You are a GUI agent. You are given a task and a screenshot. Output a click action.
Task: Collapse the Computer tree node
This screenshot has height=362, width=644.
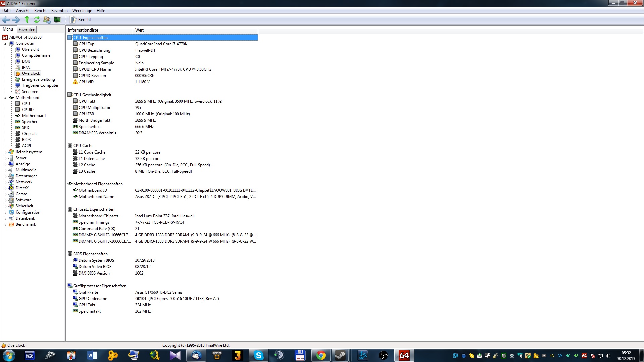tap(5, 44)
